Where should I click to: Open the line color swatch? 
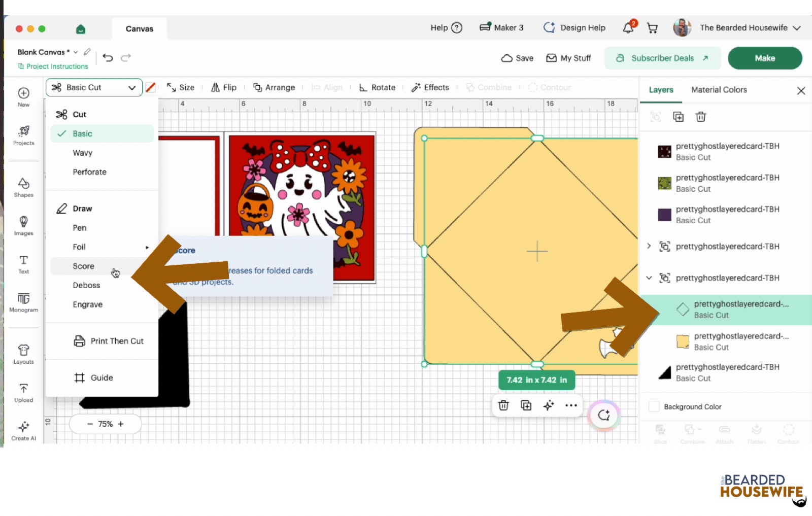click(150, 87)
